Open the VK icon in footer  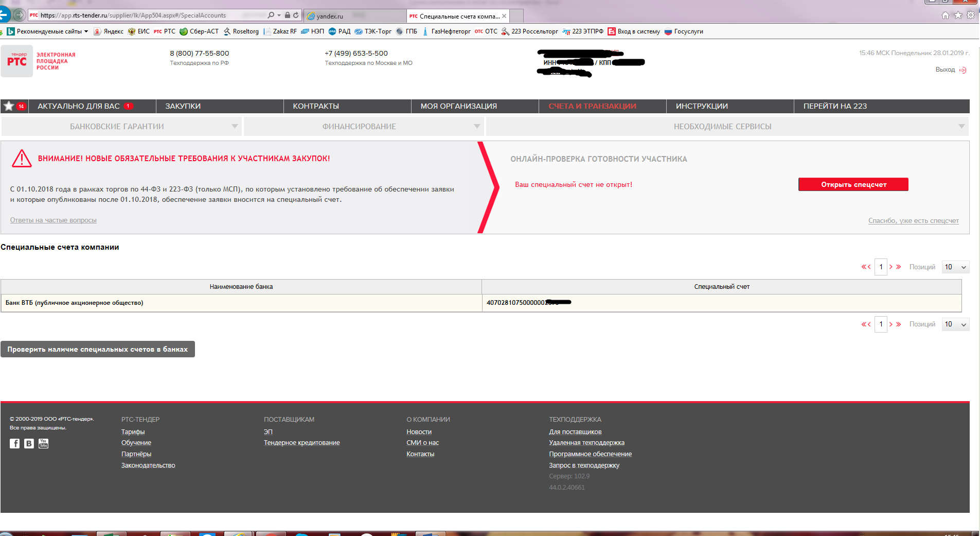(x=29, y=443)
